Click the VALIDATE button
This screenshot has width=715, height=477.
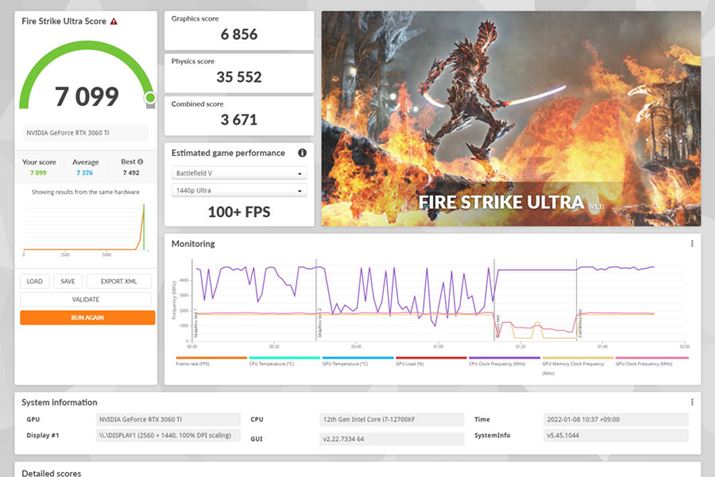(x=86, y=299)
